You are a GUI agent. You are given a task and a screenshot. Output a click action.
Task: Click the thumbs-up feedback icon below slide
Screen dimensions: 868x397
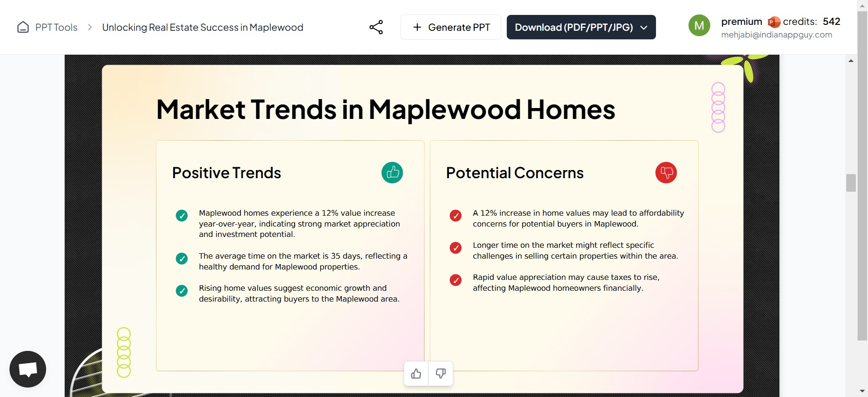click(x=416, y=373)
